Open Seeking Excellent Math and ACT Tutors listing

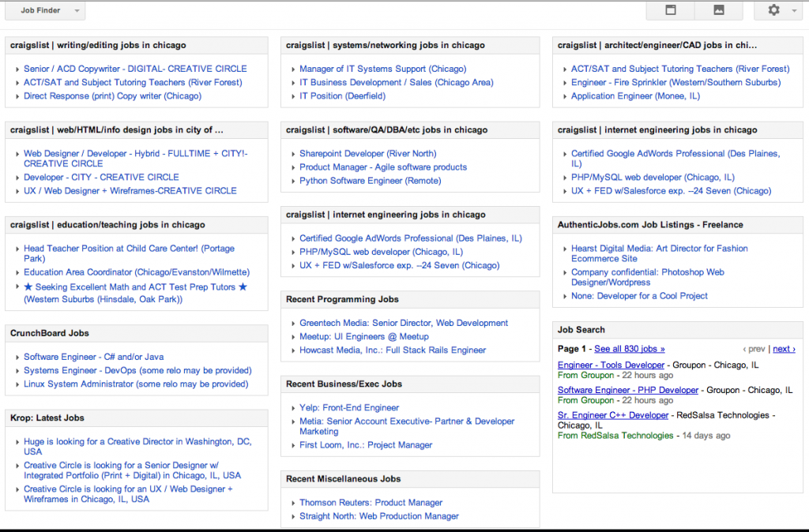coord(136,293)
